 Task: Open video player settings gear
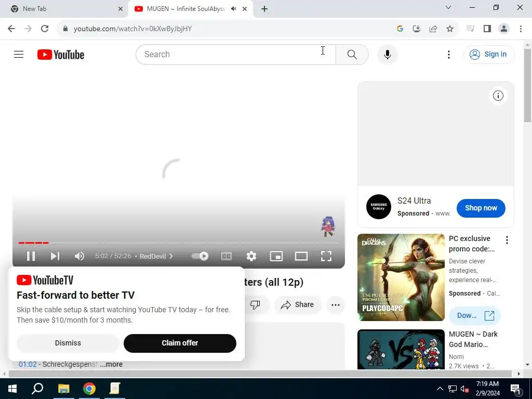point(251,256)
